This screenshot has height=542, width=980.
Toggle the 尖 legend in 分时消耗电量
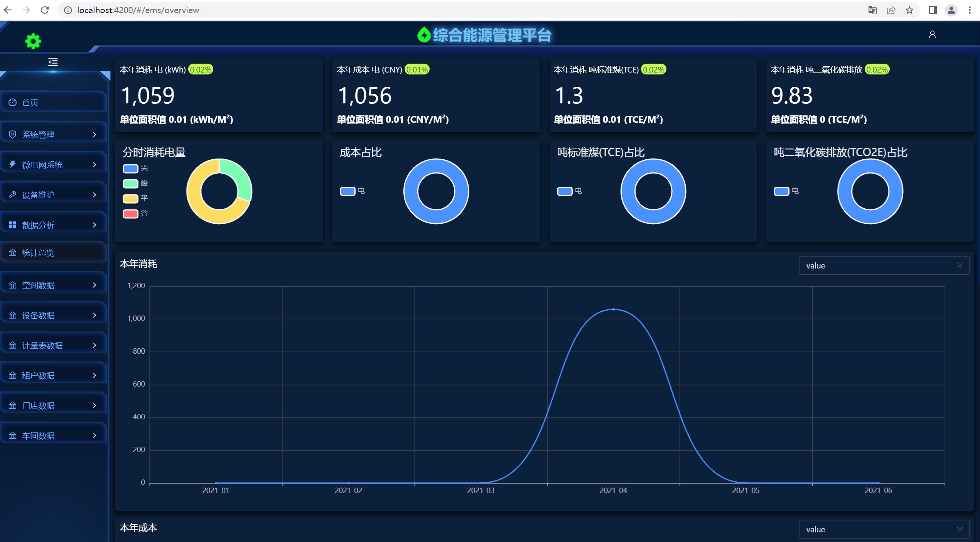[x=135, y=168]
